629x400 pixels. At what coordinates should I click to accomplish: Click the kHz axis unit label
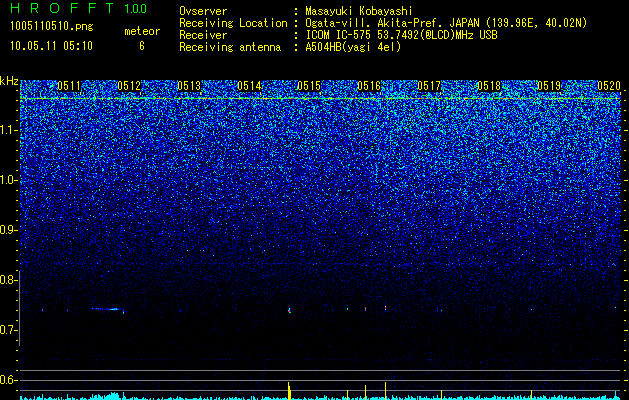(9, 81)
